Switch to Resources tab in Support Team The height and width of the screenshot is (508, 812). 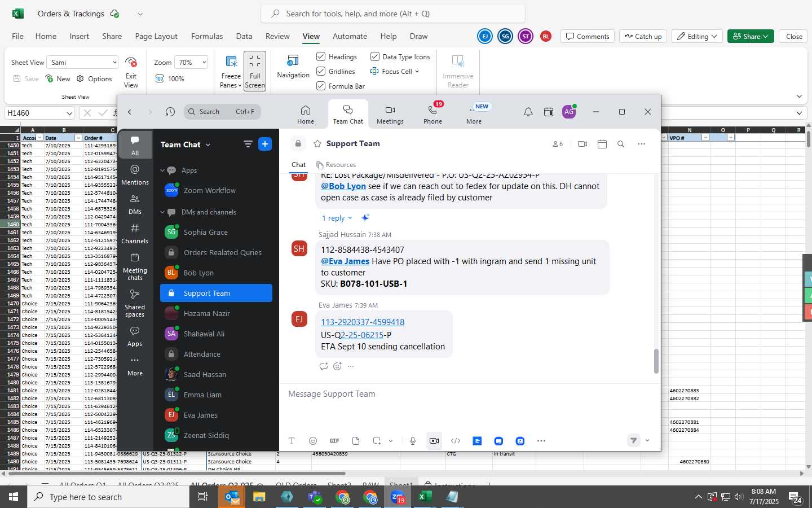point(336,165)
